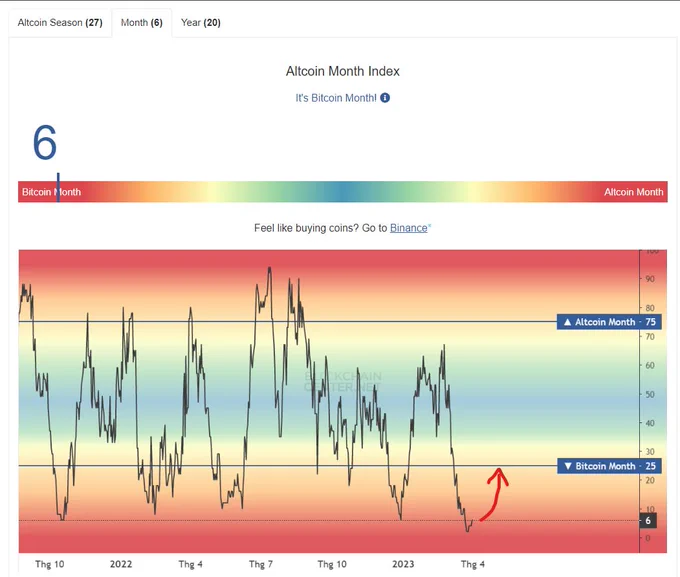The height and width of the screenshot is (577, 680).
Task: Switch to the Altcoin Season (27) tab
Action: (x=60, y=23)
